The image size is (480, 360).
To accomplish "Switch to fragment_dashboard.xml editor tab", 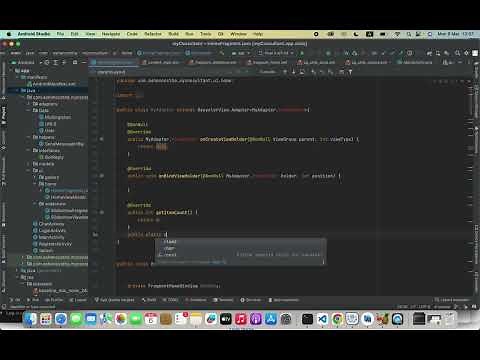I will (x=212, y=62).
